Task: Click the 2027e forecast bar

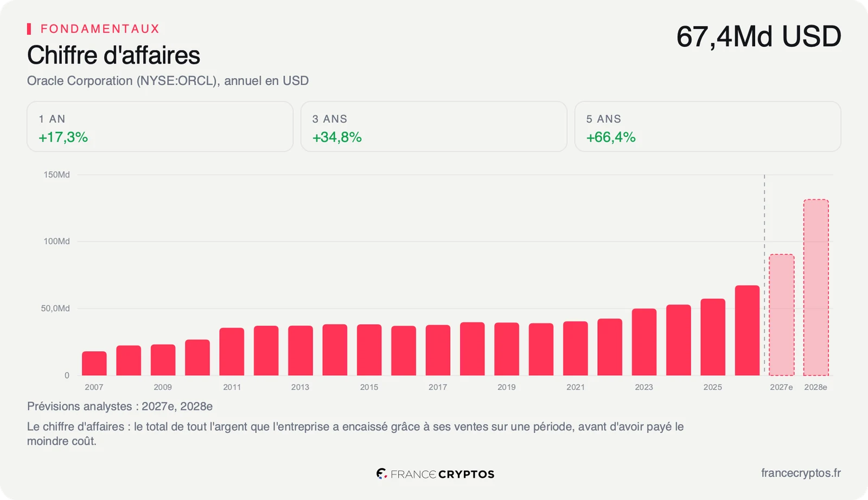Action: (782, 315)
